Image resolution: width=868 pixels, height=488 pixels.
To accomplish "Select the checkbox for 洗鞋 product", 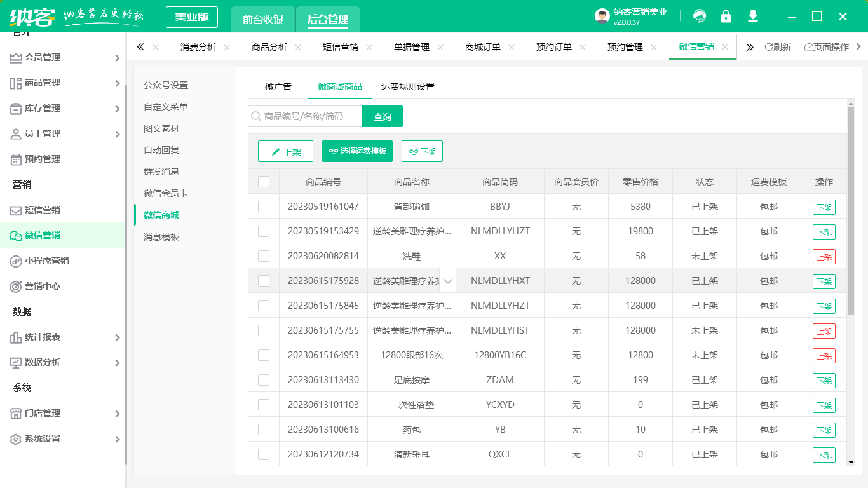I will point(264,256).
